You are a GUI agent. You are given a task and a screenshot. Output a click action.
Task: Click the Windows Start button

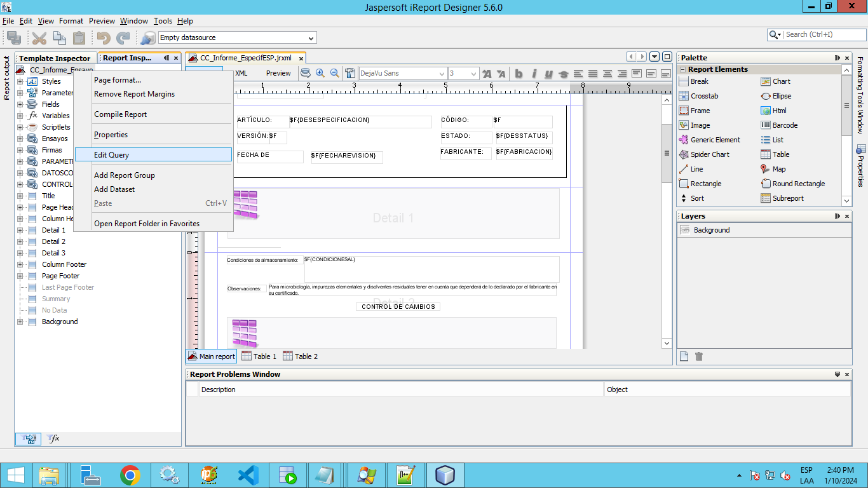click(x=15, y=475)
